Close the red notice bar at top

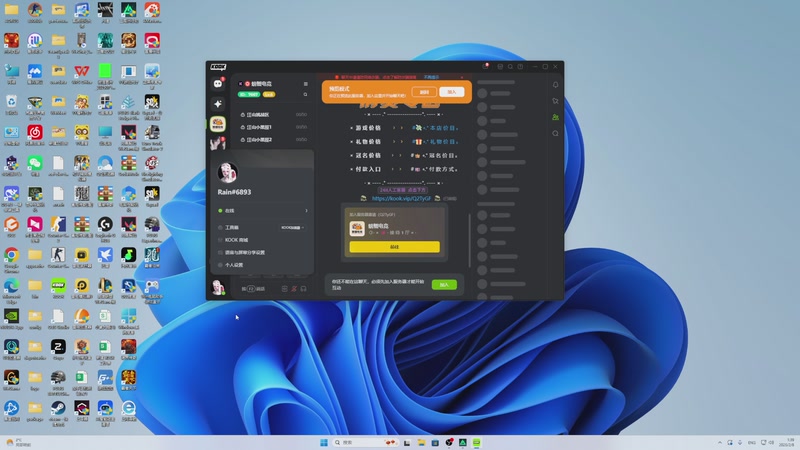[x=462, y=77]
